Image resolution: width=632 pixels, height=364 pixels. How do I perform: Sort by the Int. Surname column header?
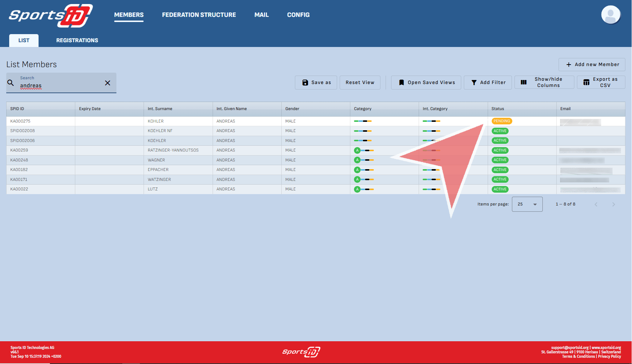(x=160, y=109)
